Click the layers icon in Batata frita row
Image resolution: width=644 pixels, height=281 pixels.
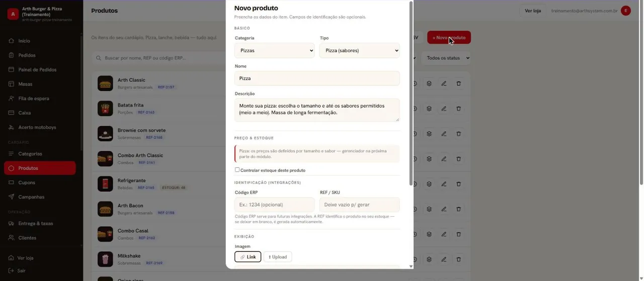point(429,109)
